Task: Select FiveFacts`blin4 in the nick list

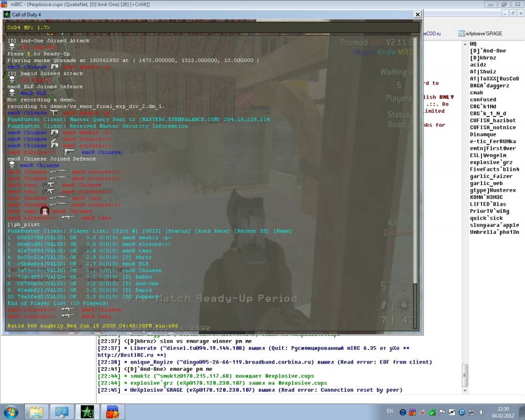Action: [x=495, y=169]
